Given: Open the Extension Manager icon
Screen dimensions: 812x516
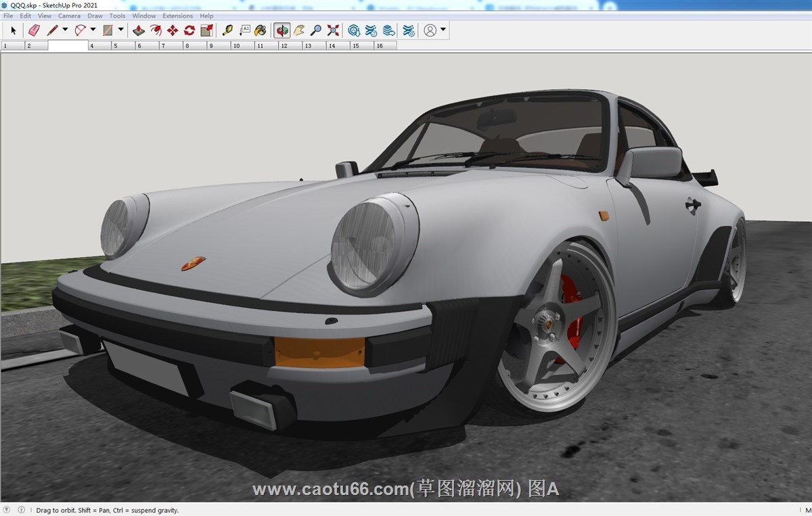Looking at the screenshot, I should (x=409, y=30).
